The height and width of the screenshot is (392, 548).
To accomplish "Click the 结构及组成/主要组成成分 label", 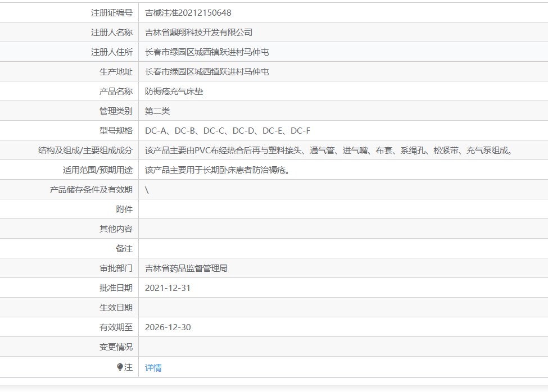I will pos(85,151).
